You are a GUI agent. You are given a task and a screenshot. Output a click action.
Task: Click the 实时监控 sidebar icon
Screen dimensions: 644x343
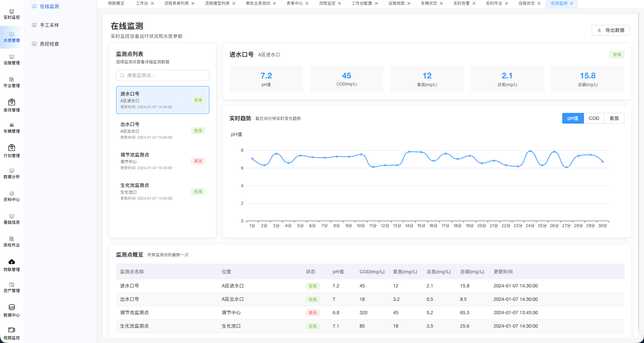[12, 12]
